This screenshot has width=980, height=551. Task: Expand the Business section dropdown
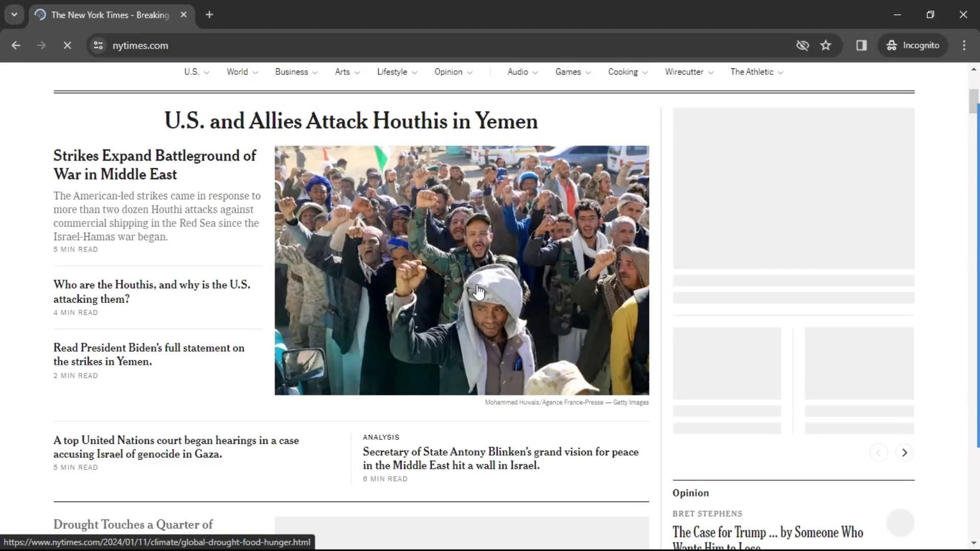click(296, 72)
